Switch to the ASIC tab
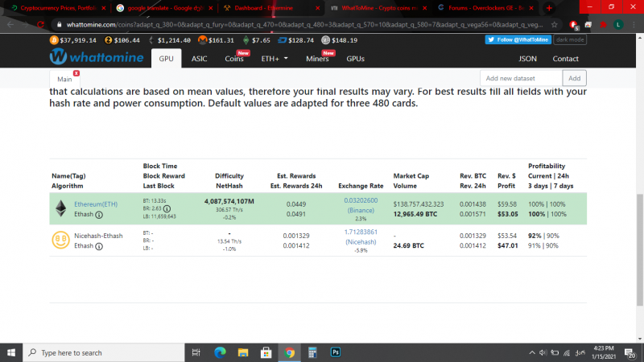The height and width of the screenshot is (362, 644). click(200, 59)
